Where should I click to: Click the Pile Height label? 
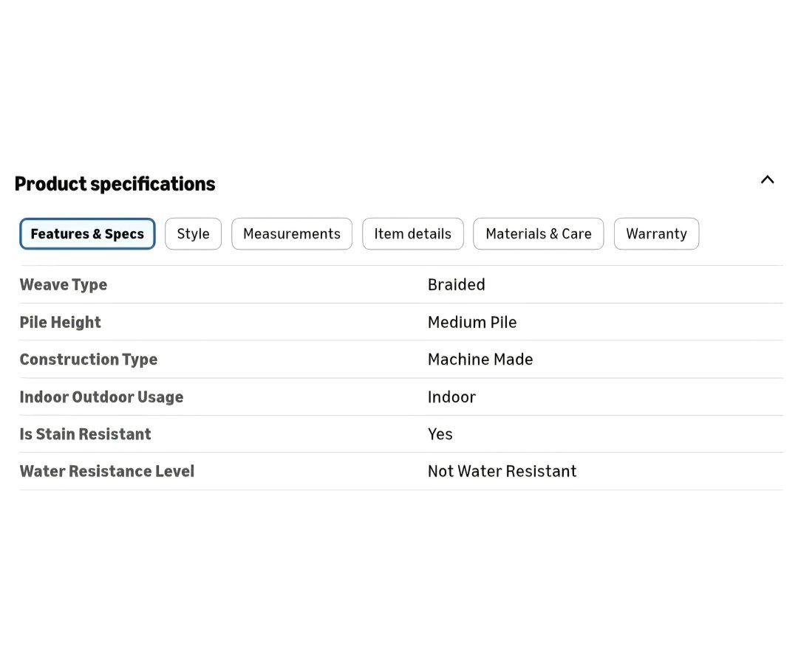pos(60,322)
